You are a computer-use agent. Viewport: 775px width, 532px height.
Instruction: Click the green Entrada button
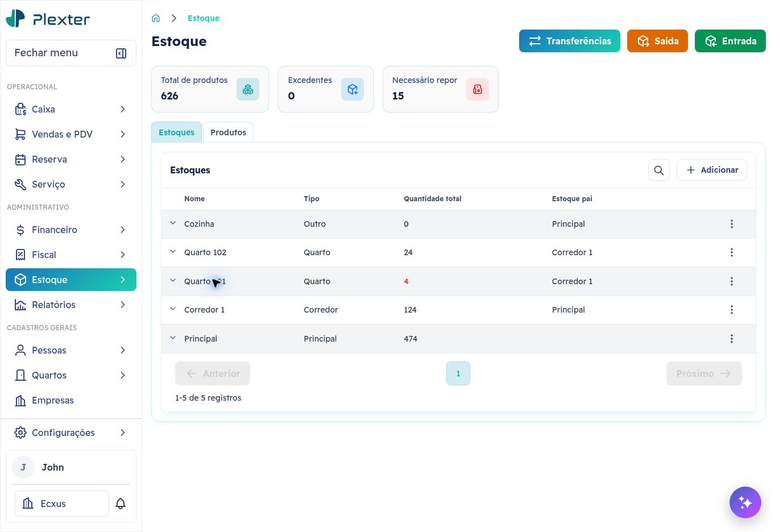(730, 41)
